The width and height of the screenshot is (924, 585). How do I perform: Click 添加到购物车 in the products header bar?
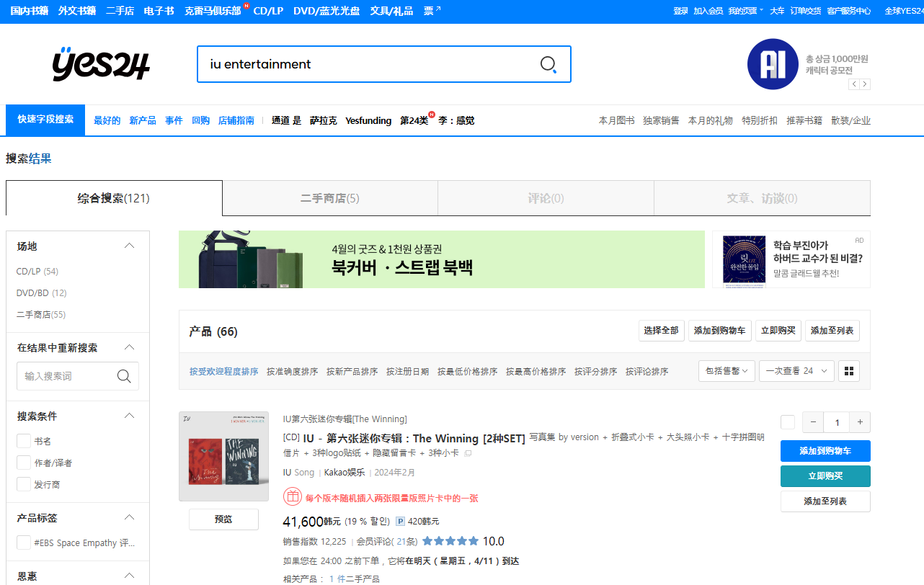[720, 331]
